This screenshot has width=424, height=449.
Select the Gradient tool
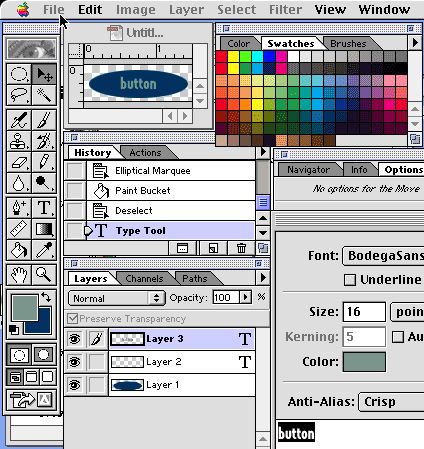click(44, 229)
